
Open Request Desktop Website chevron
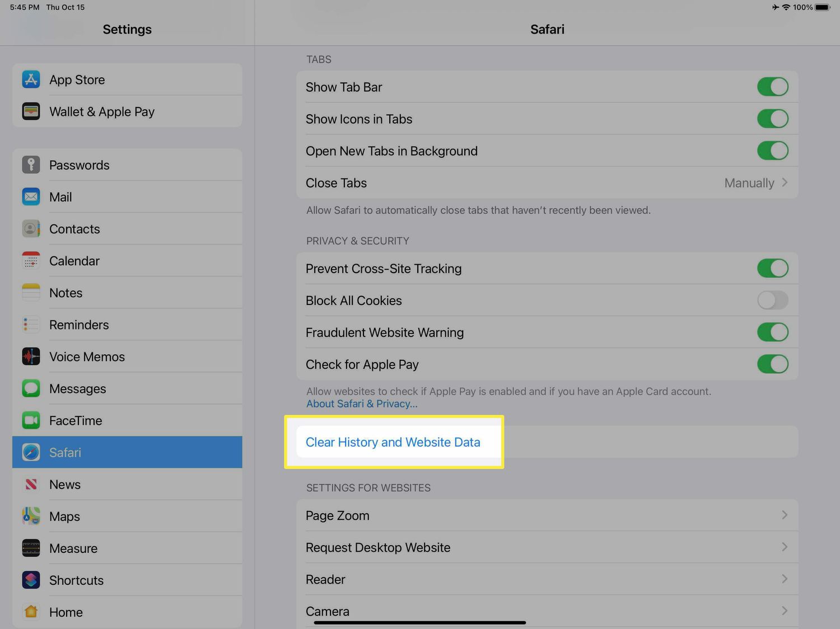tap(784, 547)
